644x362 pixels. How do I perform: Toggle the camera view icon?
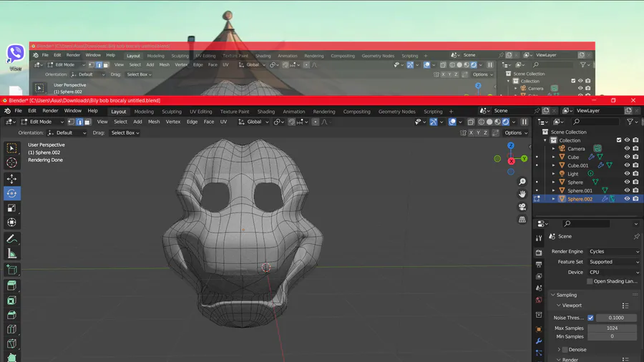point(522,207)
